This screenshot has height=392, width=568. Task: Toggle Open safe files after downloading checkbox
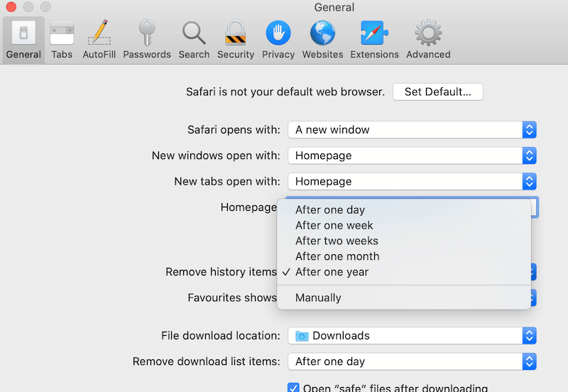coord(293,388)
